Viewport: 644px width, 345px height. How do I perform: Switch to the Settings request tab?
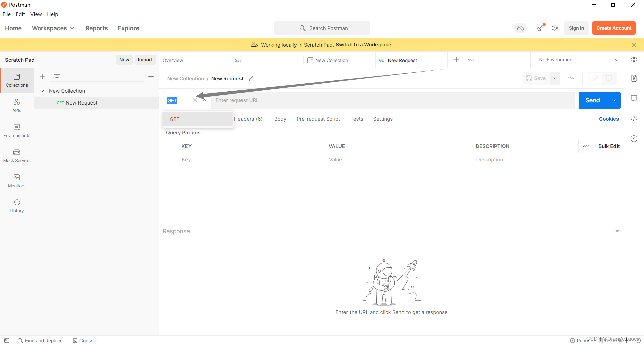pos(383,119)
